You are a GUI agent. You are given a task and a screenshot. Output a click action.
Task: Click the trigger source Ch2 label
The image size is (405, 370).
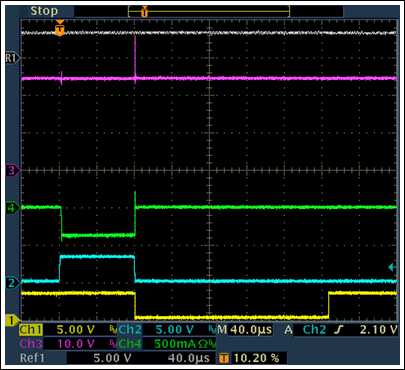(314, 330)
